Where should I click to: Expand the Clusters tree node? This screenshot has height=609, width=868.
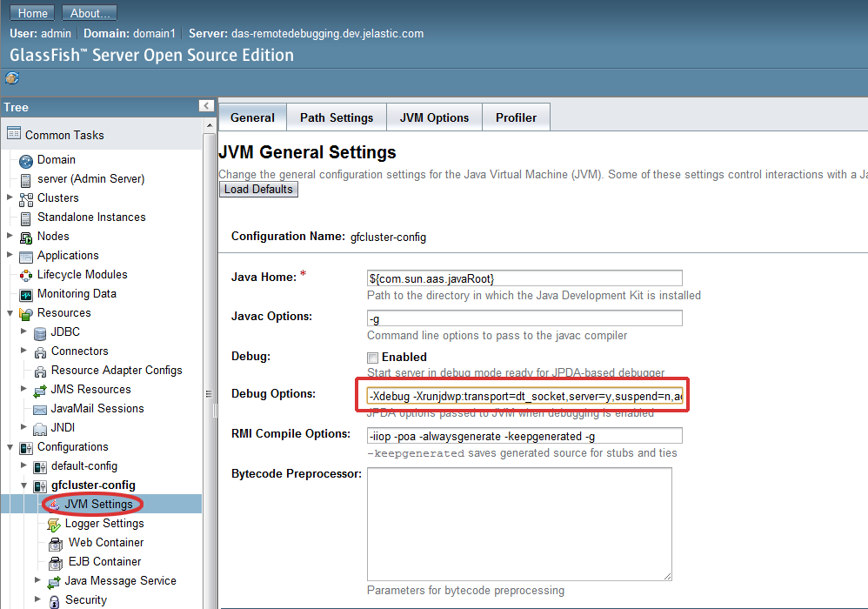pyautogui.click(x=10, y=197)
